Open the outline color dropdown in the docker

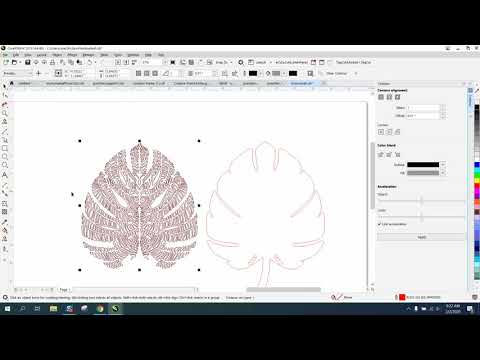point(443,165)
